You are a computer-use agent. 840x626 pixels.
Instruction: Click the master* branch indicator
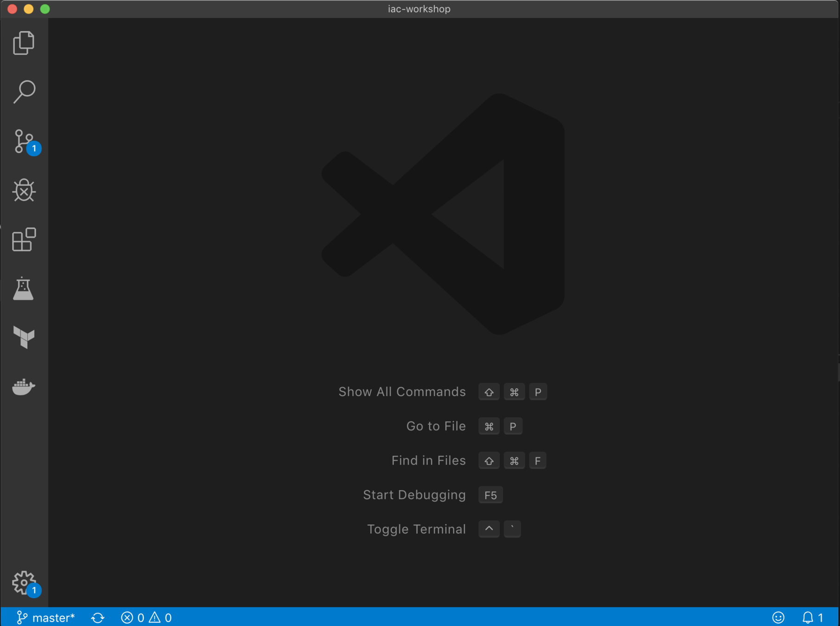(45, 618)
